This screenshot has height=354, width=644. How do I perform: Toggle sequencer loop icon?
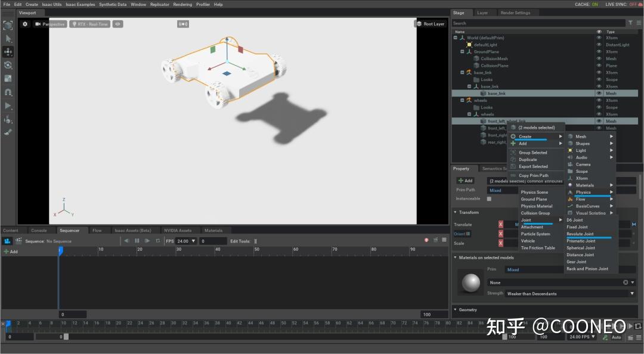[157, 241]
